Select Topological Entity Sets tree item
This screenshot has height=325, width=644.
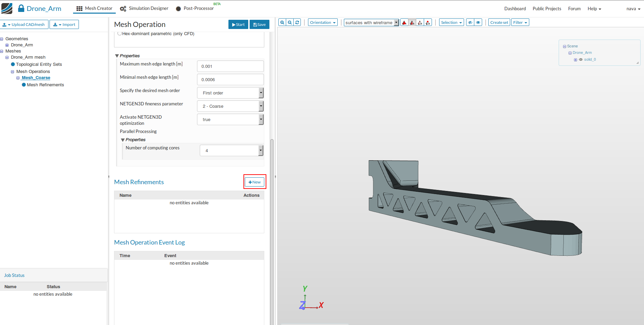pyautogui.click(x=39, y=64)
